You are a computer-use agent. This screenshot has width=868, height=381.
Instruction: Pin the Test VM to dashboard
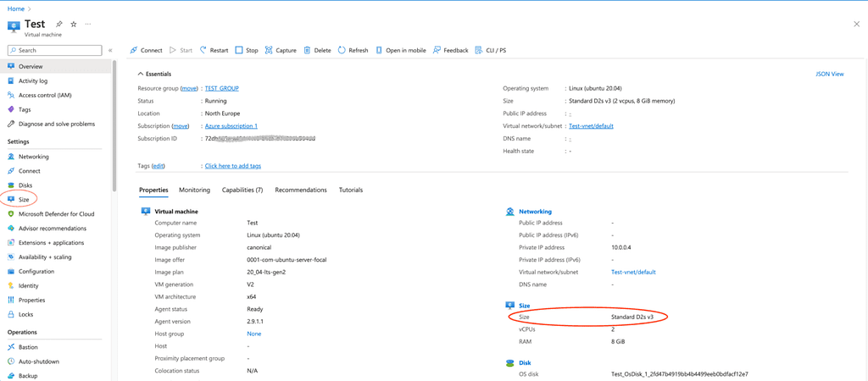coord(59,25)
